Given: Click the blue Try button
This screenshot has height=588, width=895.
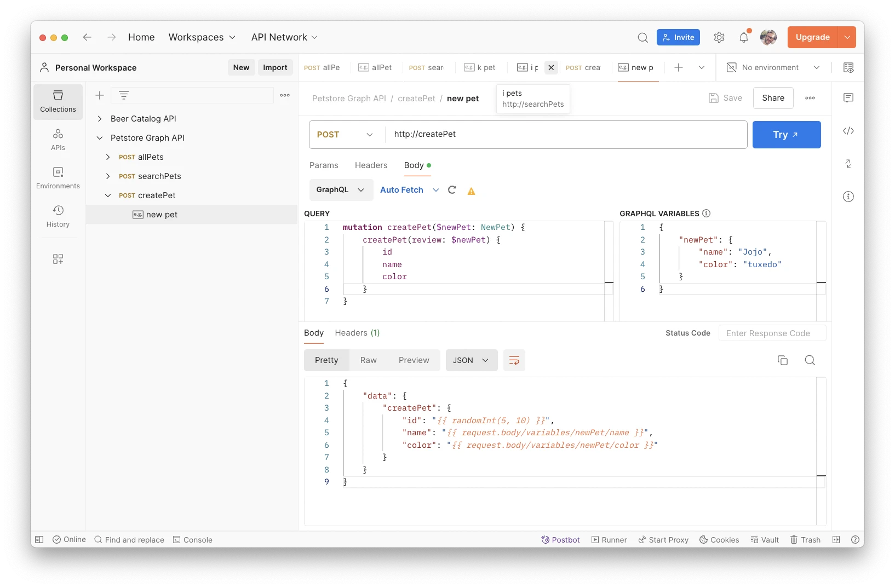Looking at the screenshot, I should (x=786, y=135).
